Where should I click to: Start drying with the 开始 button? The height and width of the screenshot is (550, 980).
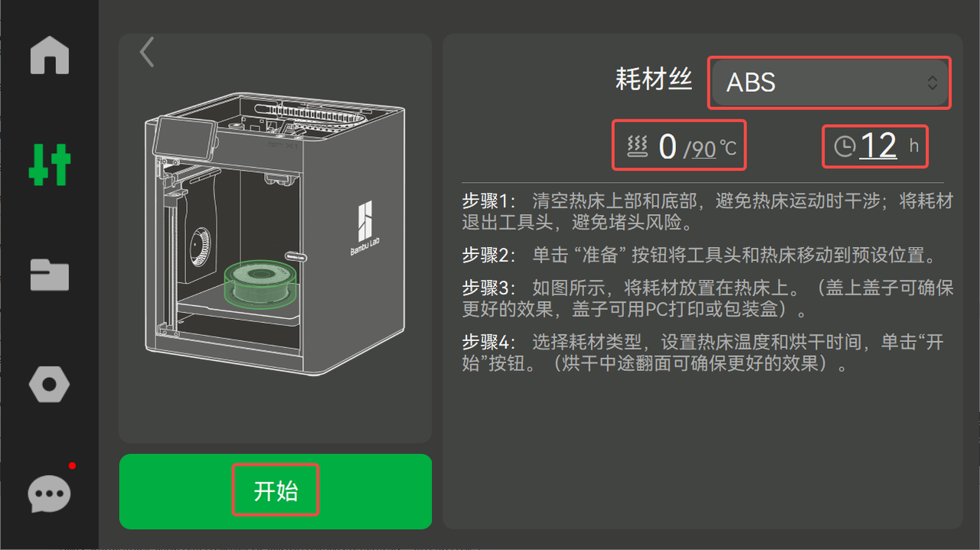click(276, 491)
